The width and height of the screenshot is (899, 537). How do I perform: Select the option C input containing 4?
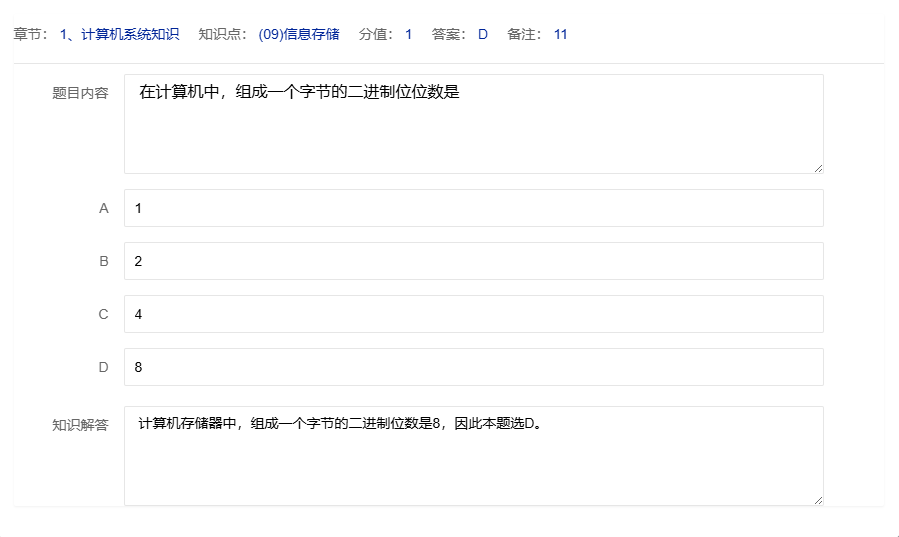473,314
